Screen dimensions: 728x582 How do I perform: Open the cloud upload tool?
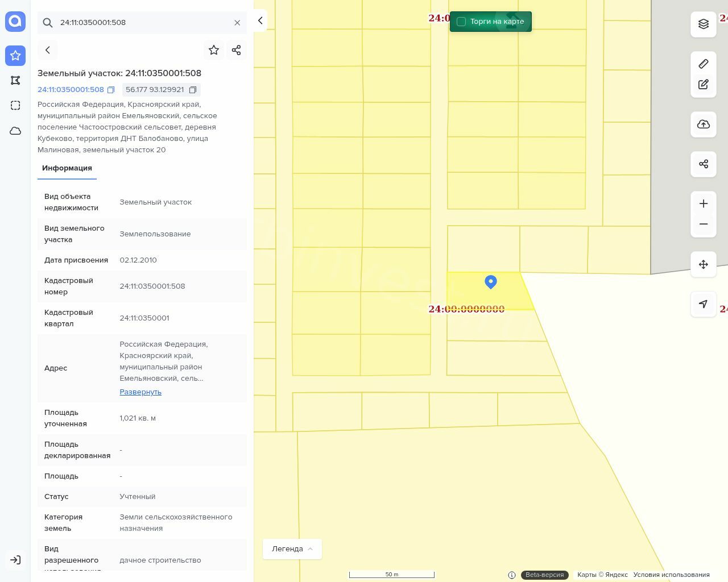pyautogui.click(x=704, y=124)
